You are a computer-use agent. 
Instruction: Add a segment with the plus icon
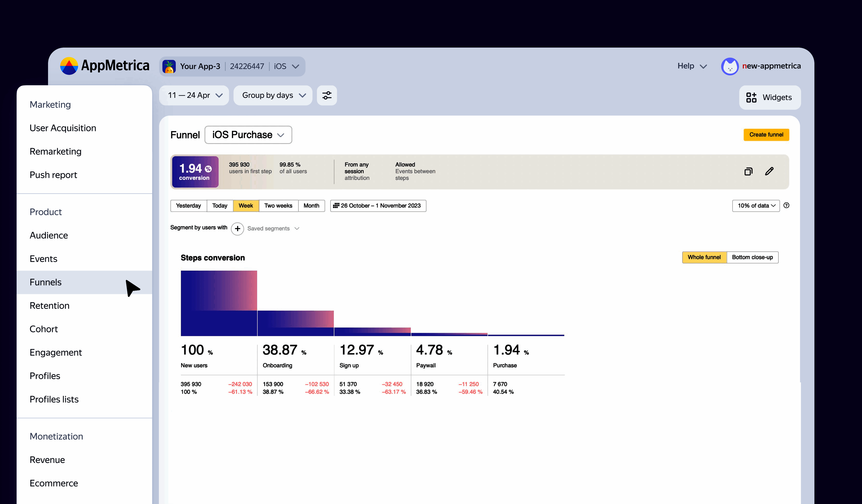click(237, 229)
